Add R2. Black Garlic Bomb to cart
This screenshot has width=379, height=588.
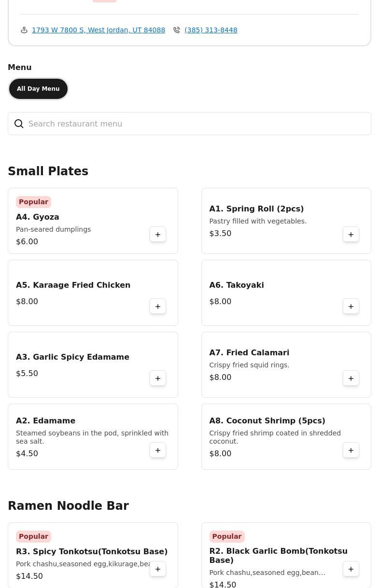(351, 569)
